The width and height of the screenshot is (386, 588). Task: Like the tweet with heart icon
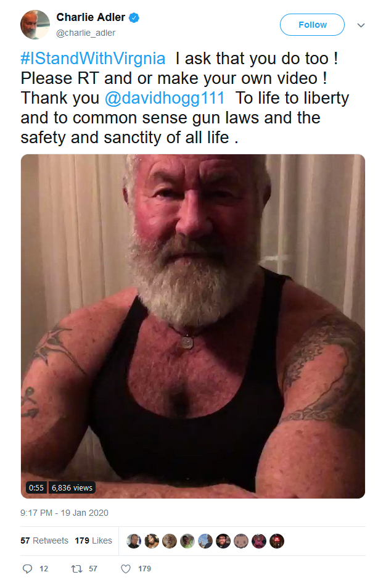coord(126,568)
